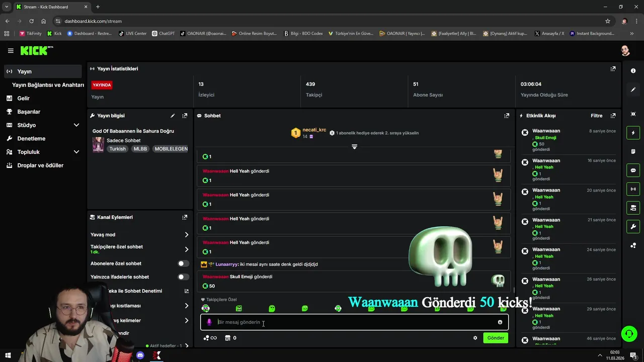Open the Chrome tab search dropdown
The width and height of the screenshot is (644, 362).
(x=7, y=7)
